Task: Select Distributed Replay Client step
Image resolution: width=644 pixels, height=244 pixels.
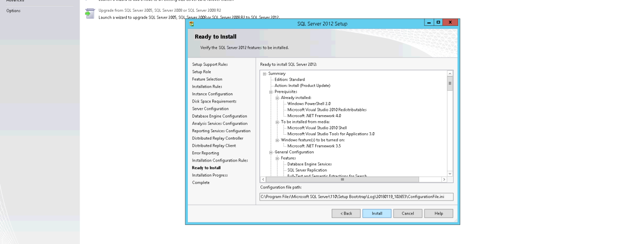Action: click(x=214, y=145)
